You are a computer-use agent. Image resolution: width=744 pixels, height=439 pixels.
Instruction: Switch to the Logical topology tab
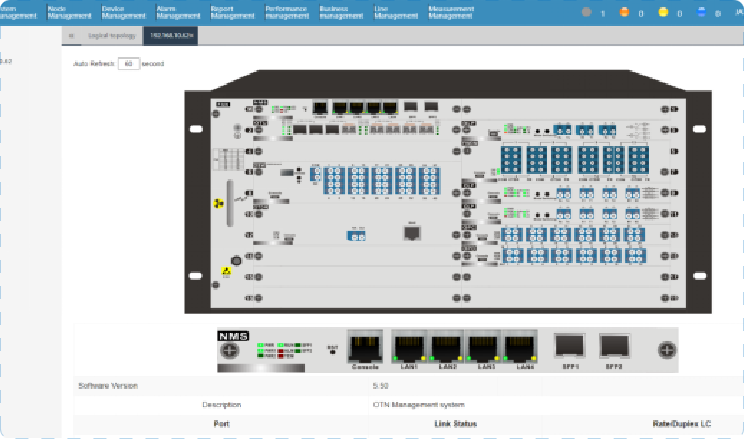click(x=111, y=35)
